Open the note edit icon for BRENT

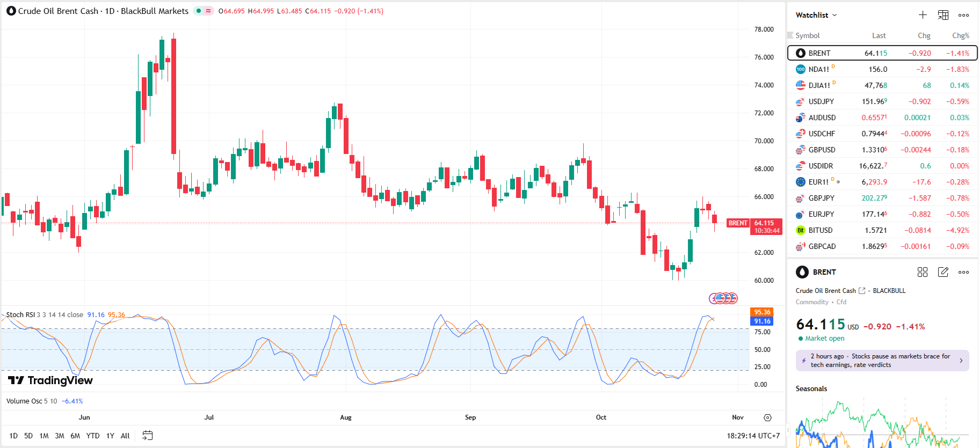[943, 272]
